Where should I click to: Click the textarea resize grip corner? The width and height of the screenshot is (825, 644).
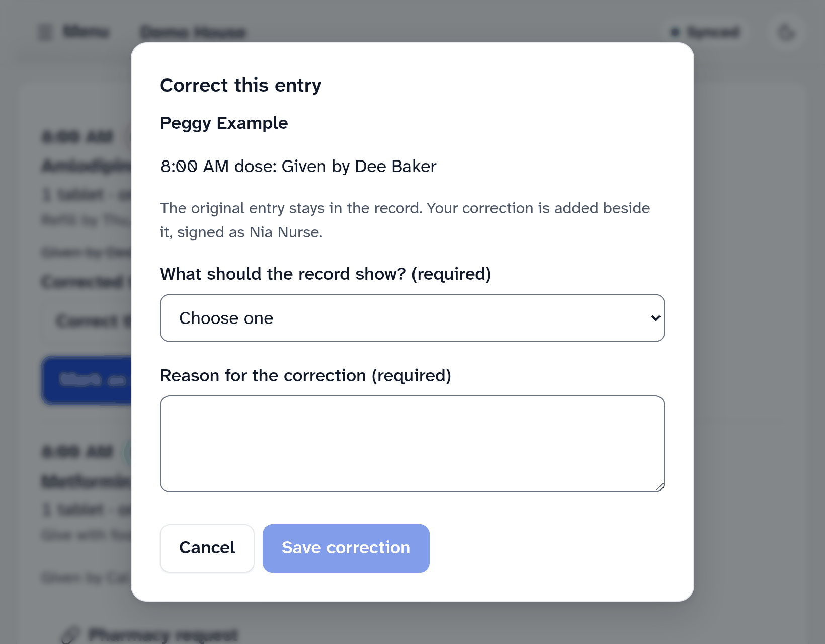point(659,487)
